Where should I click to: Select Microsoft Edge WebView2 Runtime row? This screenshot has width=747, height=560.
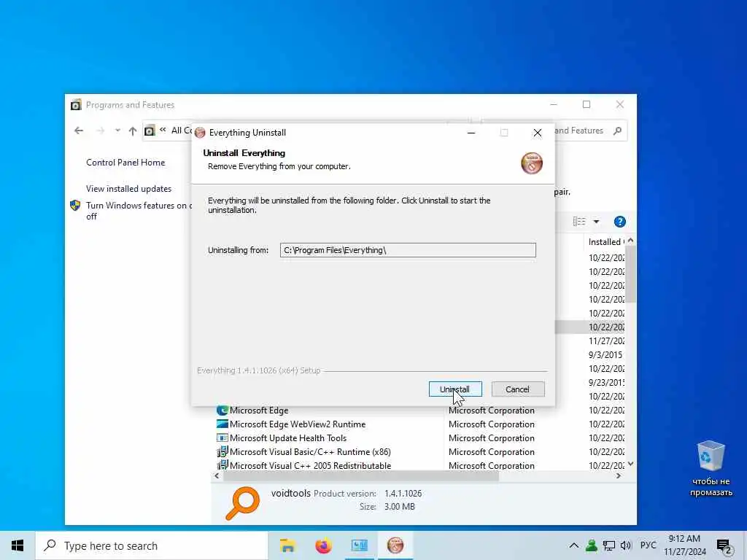click(x=419, y=424)
